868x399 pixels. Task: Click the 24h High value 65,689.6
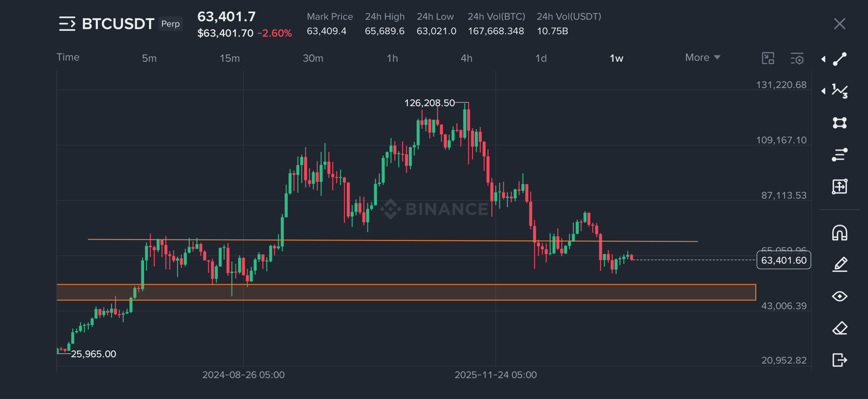385,31
